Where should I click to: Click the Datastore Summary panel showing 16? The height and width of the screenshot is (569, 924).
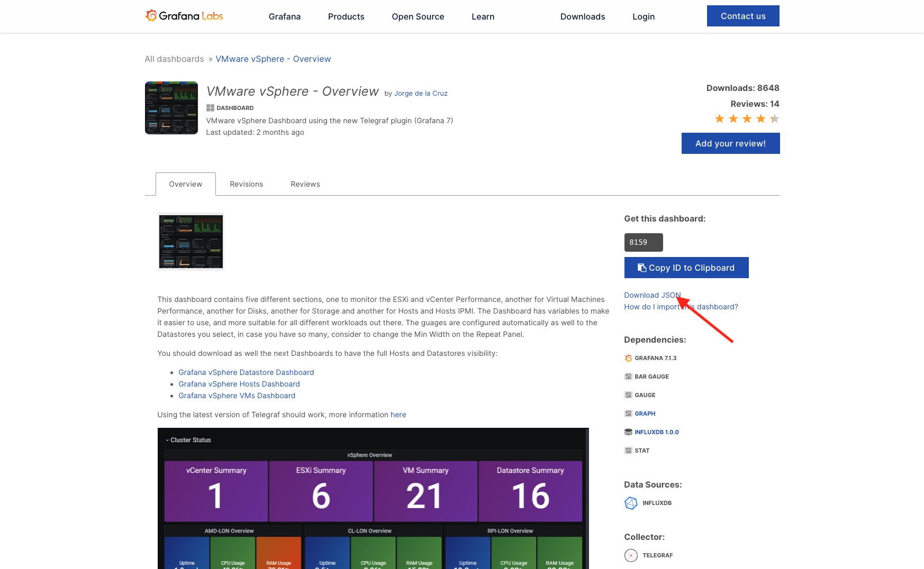(530, 491)
